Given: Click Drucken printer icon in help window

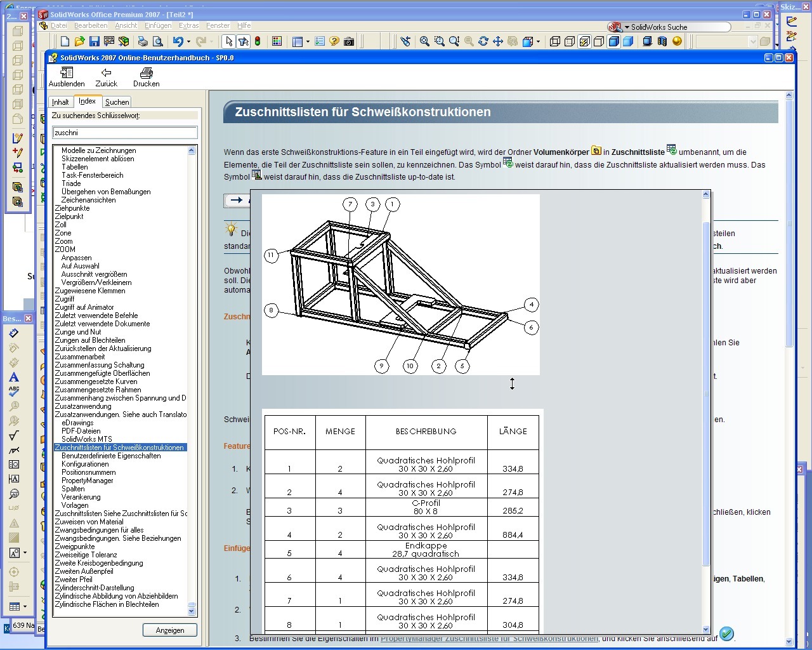Looking at the screenshot, I should click(x=146, y=73).
